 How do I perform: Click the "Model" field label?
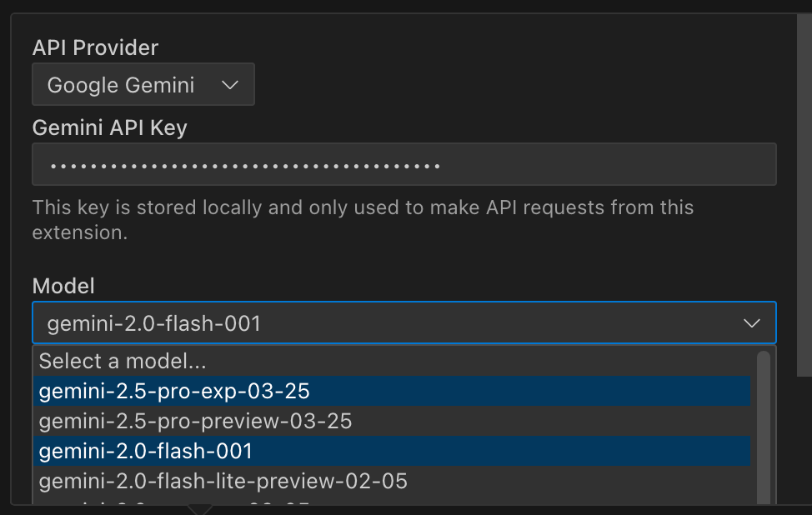[x=63, y=286]
